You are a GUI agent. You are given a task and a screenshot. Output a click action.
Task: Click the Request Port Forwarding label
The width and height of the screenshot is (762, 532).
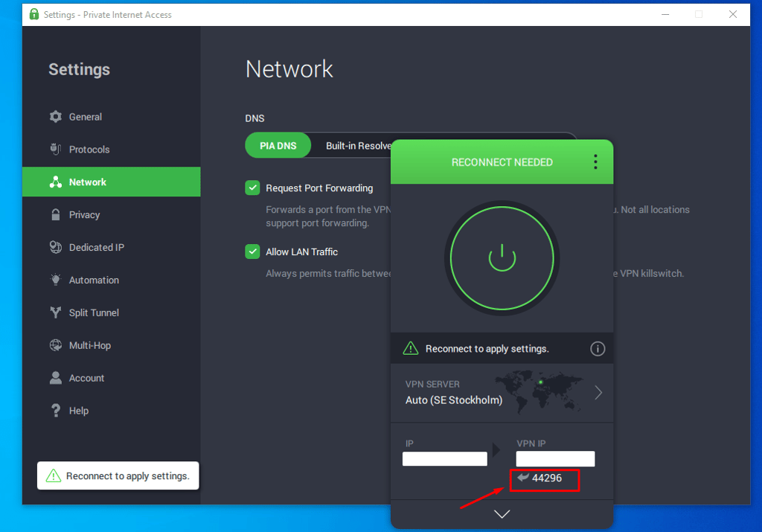coord(319,188)
